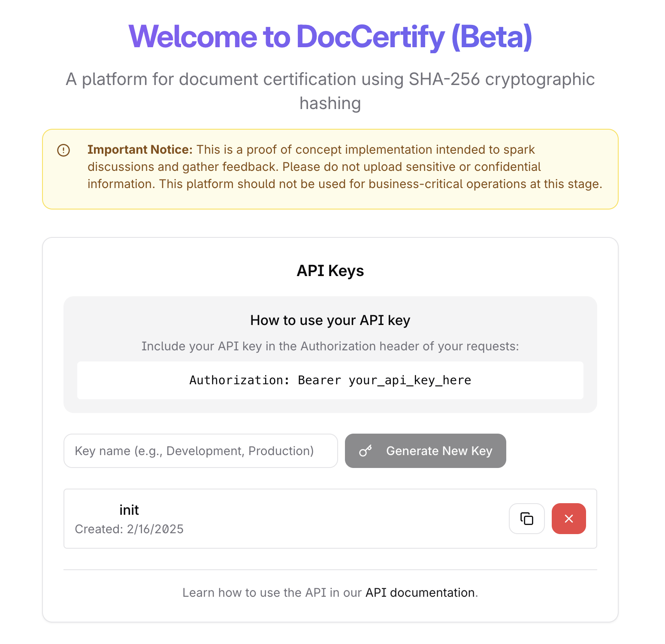Screen dimensions: 665x644
Task: Click the init key name
Action: [x=129, y=510]
